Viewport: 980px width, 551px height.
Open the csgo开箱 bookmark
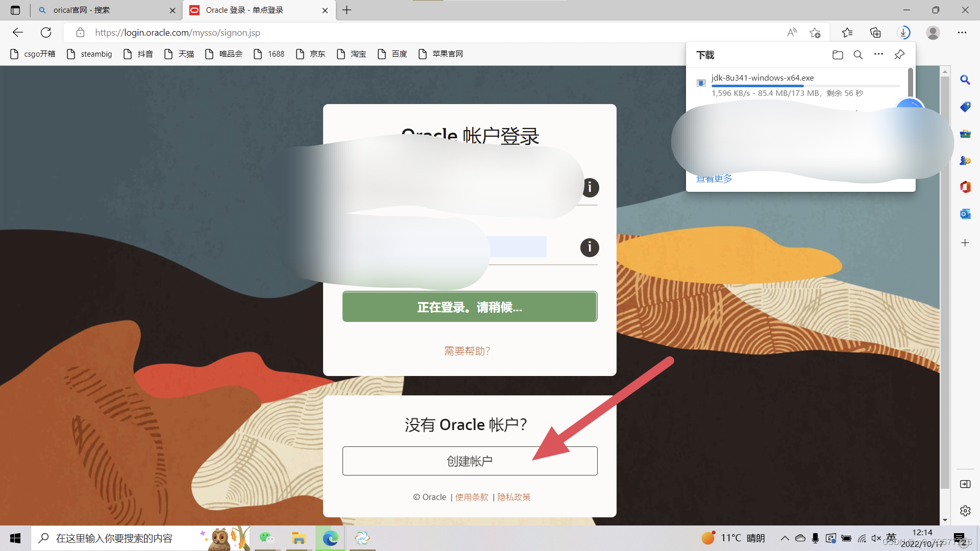click(x=33, y=54)
